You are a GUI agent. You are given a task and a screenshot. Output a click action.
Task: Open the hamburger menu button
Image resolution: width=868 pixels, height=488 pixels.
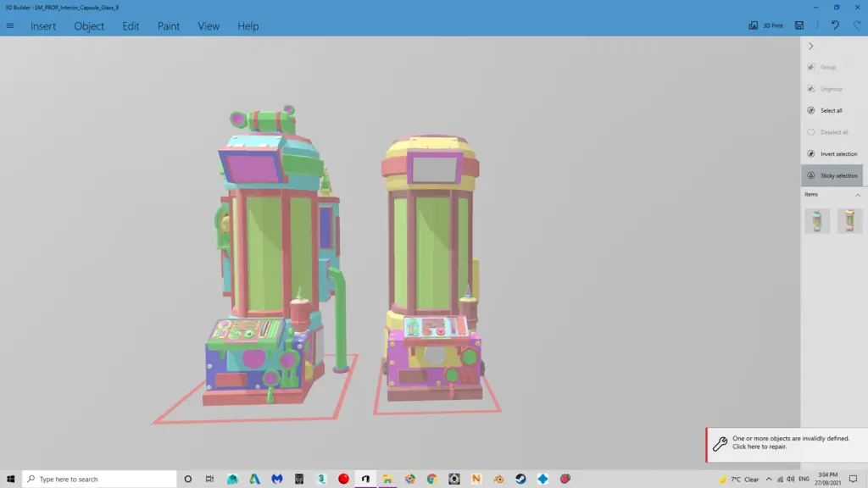[x=10, y=25]
